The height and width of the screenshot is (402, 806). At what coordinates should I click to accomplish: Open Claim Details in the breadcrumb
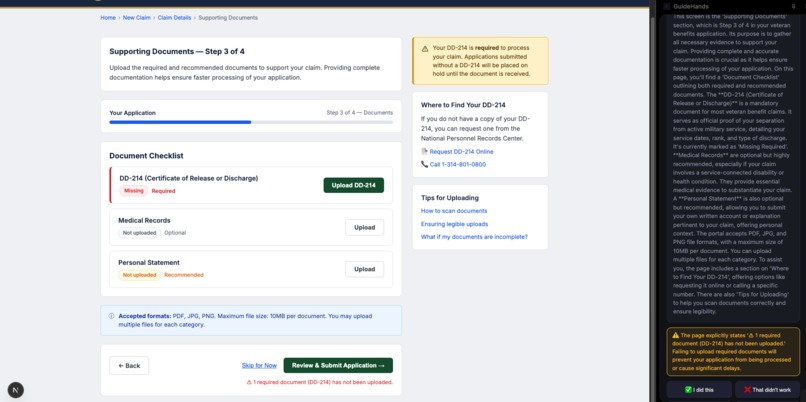pos(174,17)
